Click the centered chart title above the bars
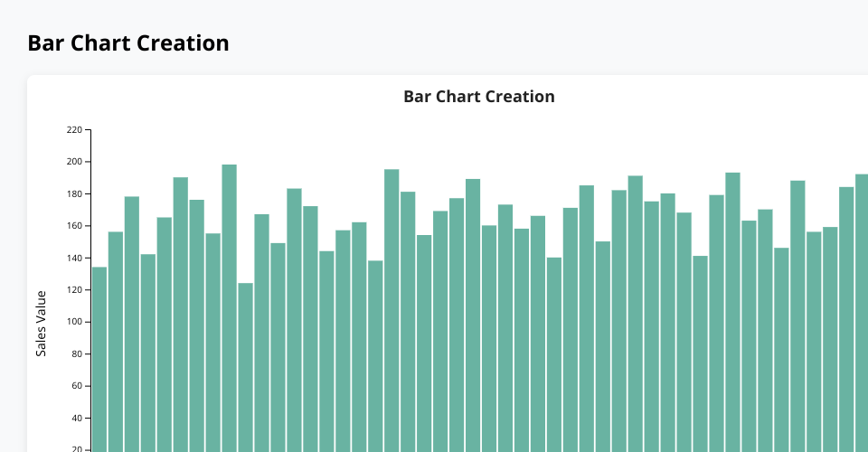Viewport: 868px width, 452px height. (x=478, y=96)
